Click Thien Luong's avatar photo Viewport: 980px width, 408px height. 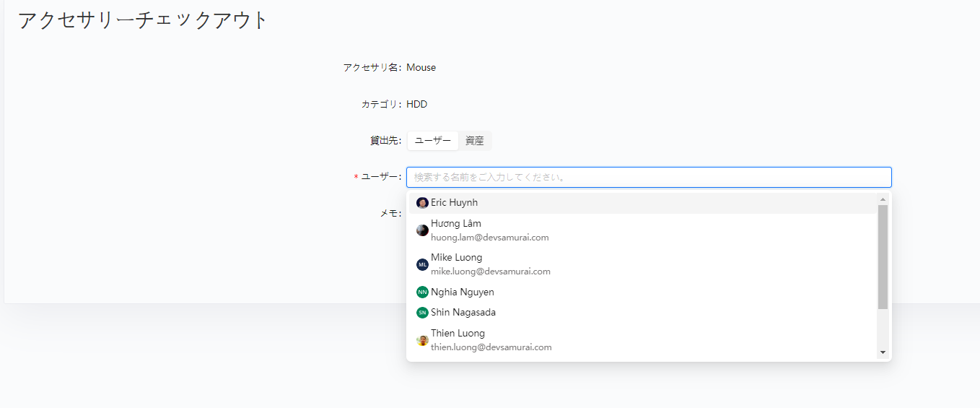422,340
